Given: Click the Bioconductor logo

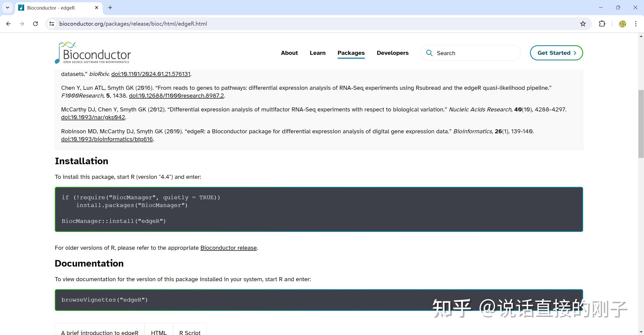Looking at the screenshot, I should tap(93, 53).
